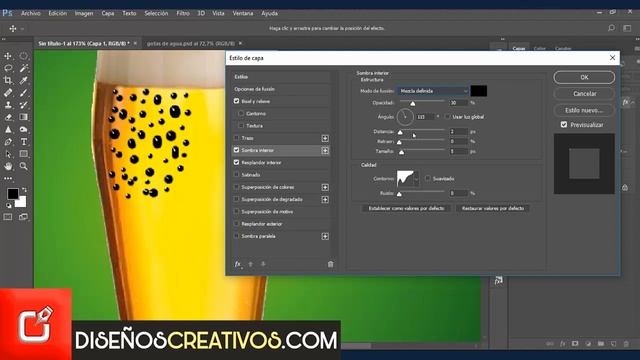Uncheck the Bisel y relieve effect
This screenshot has height=360, width=640.
pyautogui.click(x=236, y=101)
